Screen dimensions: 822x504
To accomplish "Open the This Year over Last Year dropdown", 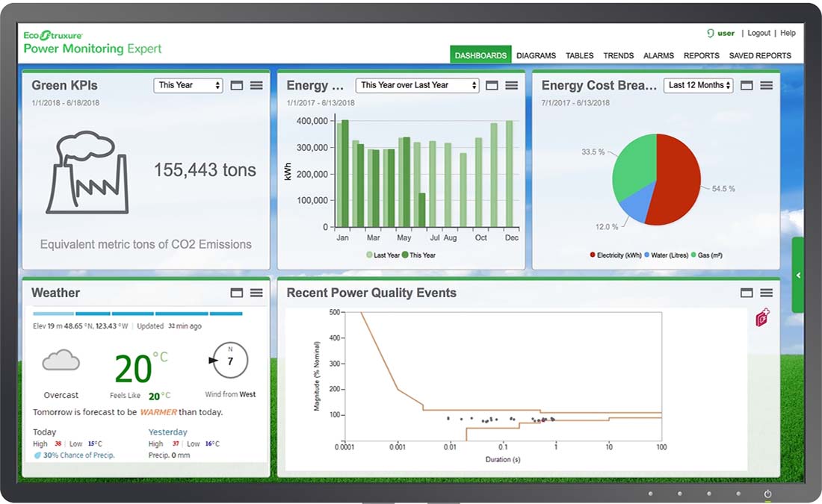I will tap(416, 85).
